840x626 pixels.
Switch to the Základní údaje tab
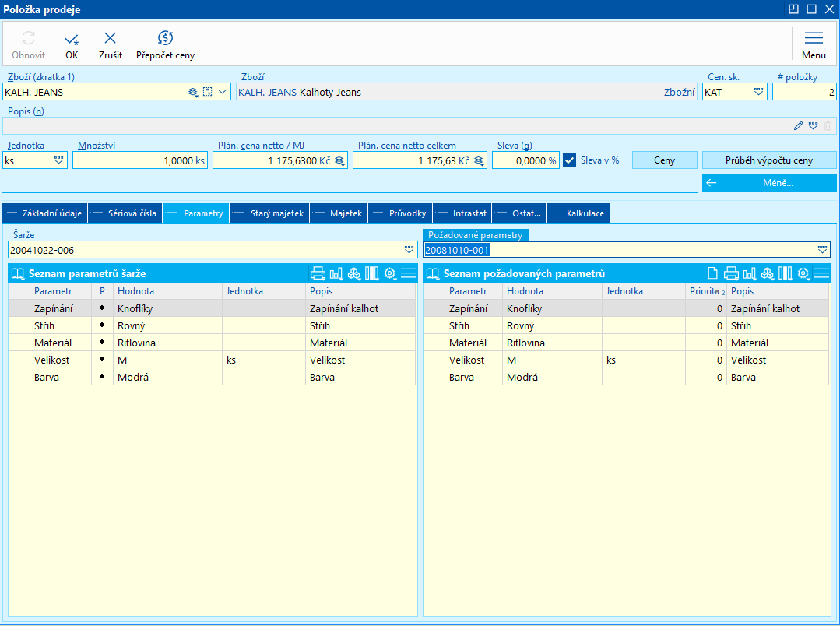[44, 213]
